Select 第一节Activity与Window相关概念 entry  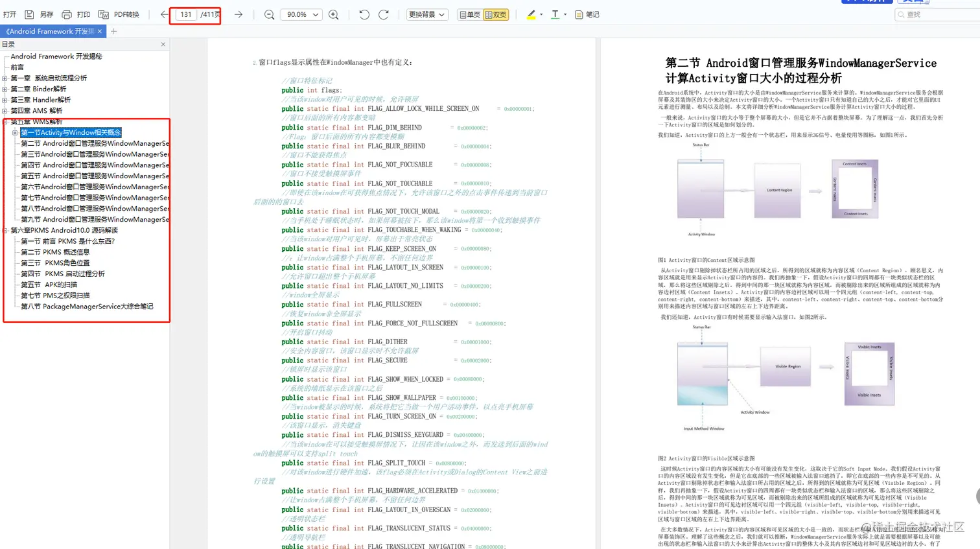(x=71, y=133)
